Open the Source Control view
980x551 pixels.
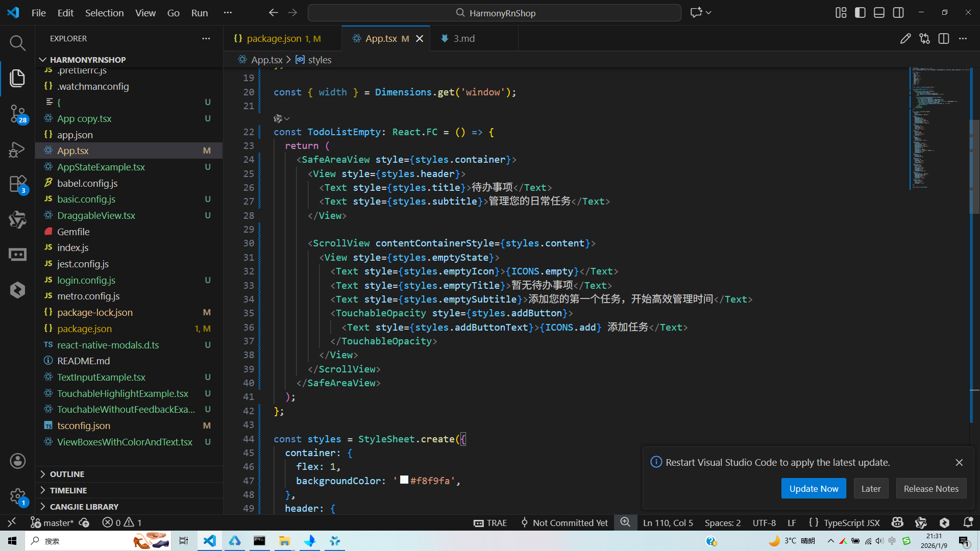point(17,113)
